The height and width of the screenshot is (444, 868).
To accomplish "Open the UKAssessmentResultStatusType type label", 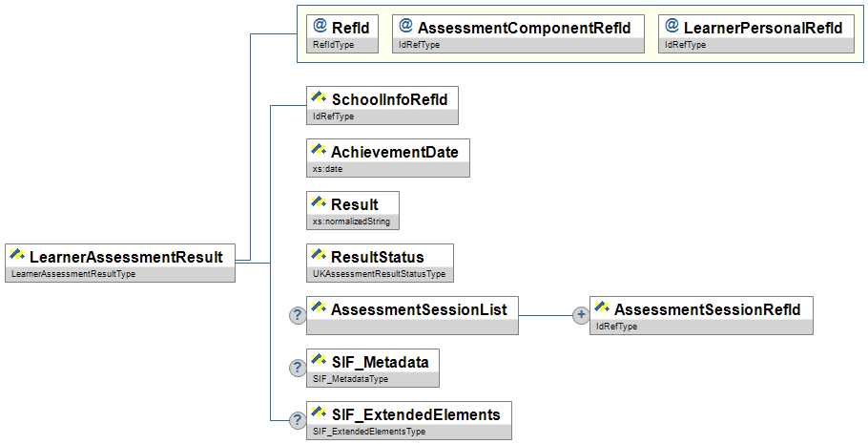I will coord(379,274).
